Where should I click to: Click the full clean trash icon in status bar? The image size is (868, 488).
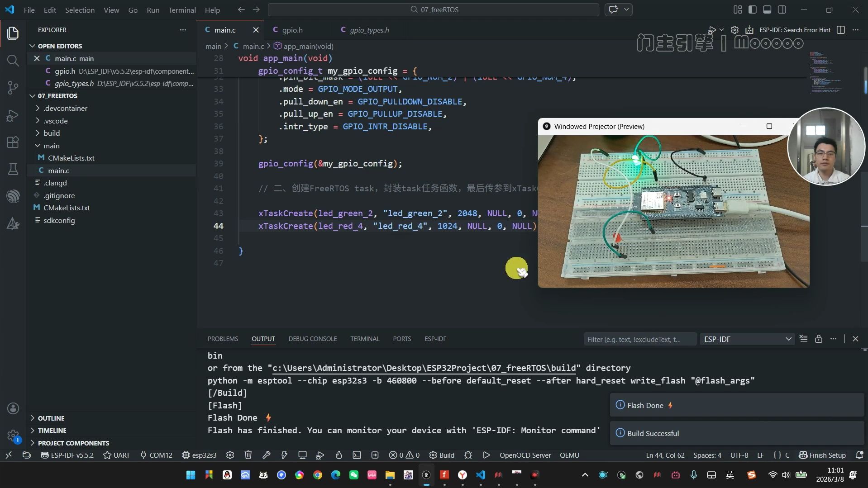click(x=248, y=455)
